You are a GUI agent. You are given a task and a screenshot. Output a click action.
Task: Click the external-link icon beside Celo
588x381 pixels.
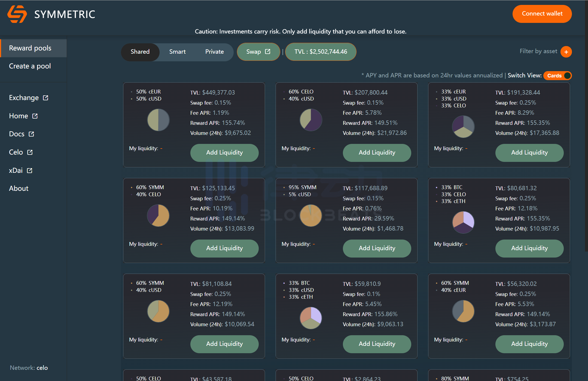point(30,152)
